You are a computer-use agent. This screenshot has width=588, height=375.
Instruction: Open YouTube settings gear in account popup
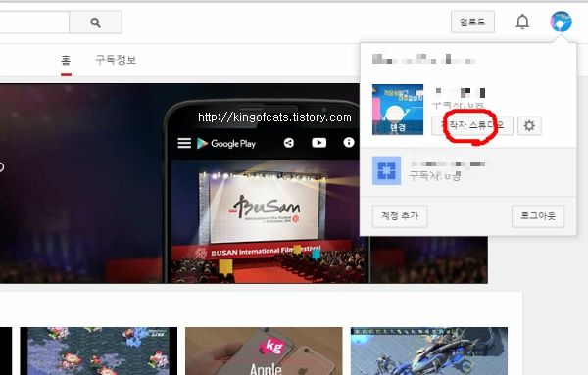point(529,125)
